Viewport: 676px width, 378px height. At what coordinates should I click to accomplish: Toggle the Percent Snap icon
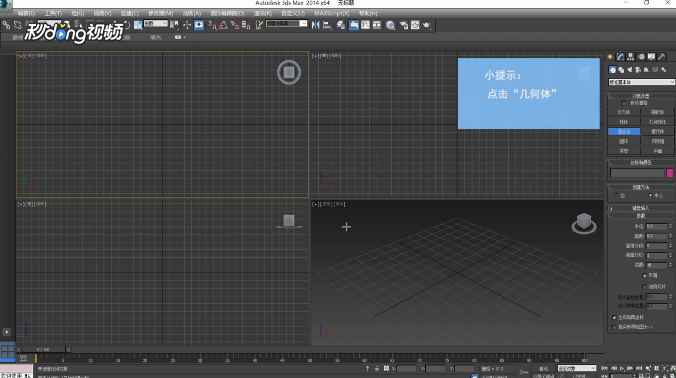click(x=235, y=25)
